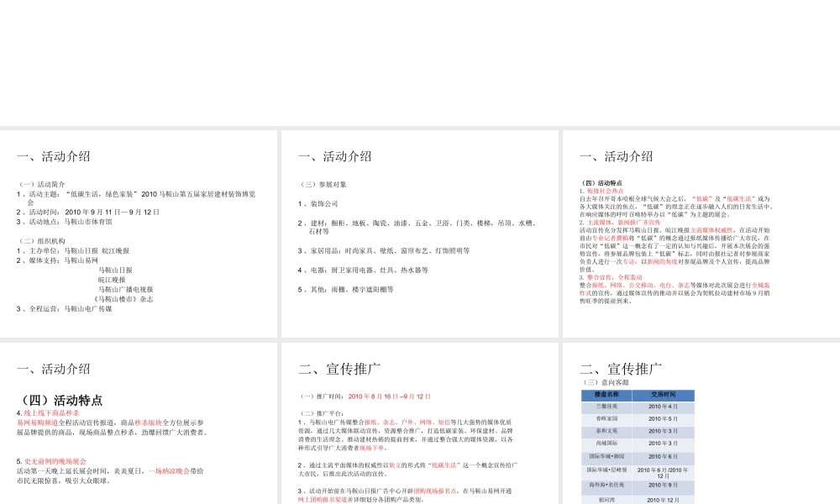Click the '交房时间' table header
This screenshot has width=840, height=504.
[664, 395]
